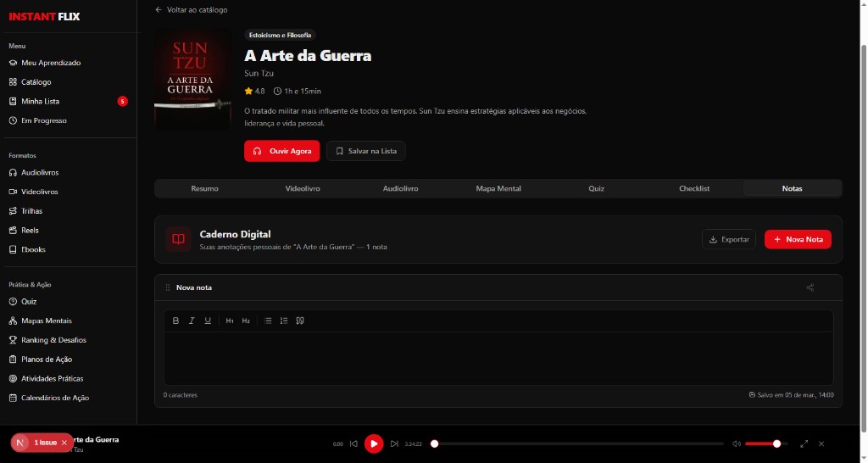Apply H1 heading style
The height and width of the screenshot is (463, 868).
230,321
